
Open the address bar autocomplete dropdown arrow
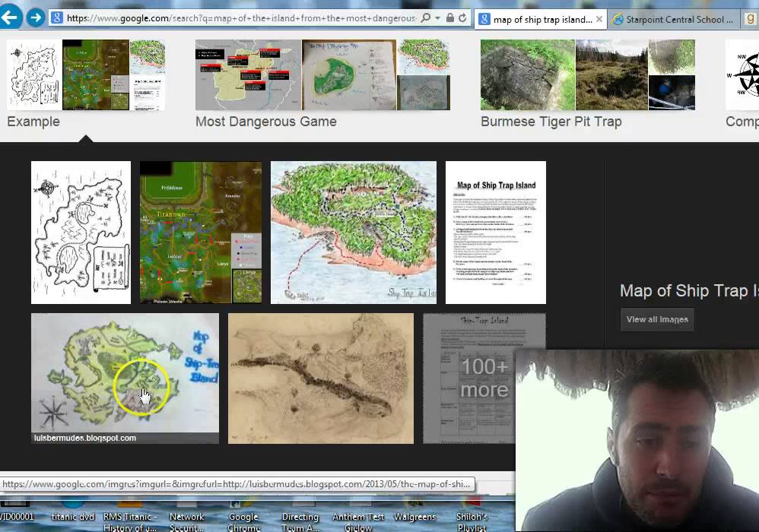click(x=437, y=18)
